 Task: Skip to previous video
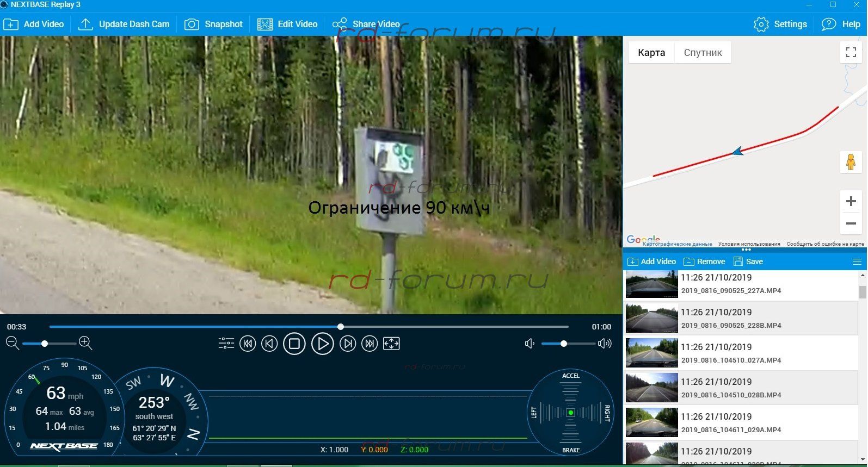[x=248, y=344]
